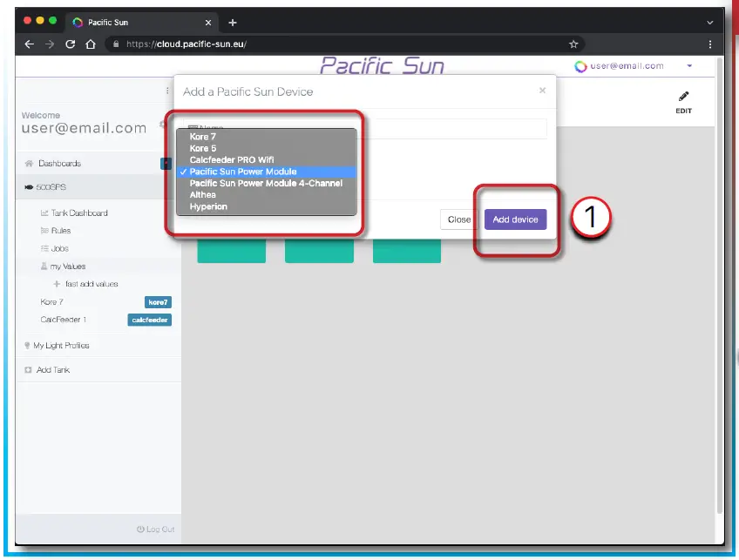
Task: Click the Jobs list icon
Action: point(44,249)
